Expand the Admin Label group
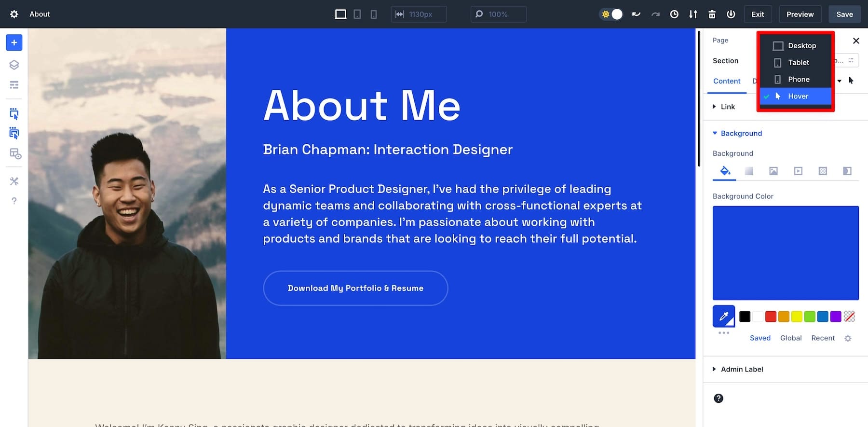Screen dimensions: 868x427 coord(742,369)
